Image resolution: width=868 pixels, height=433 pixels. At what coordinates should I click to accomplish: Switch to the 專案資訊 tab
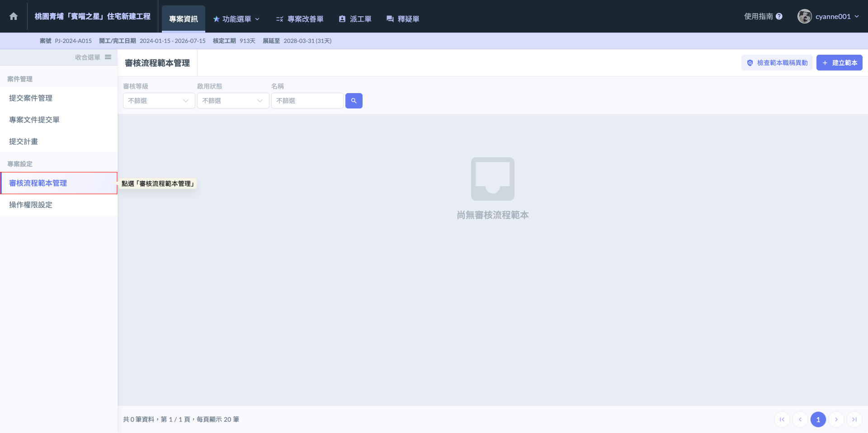tap(184, 19)
